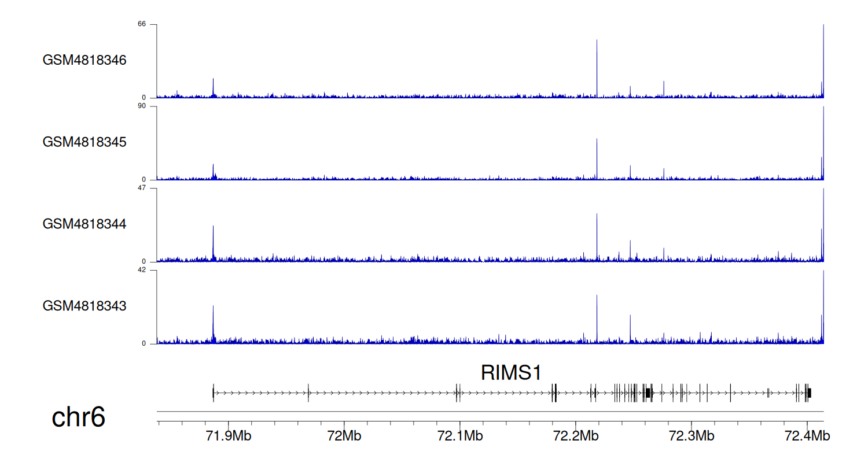Click the GSM4818344 track name
Screen dimensions: 868x451
click(x=84, y=224)
